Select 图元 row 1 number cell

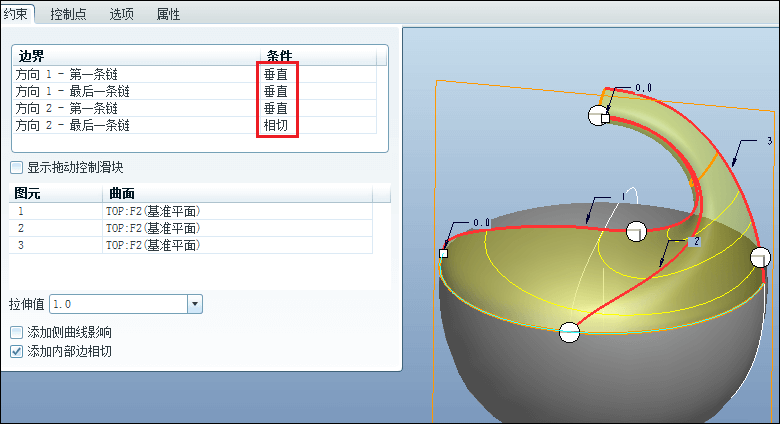click(x=56, y=212)
